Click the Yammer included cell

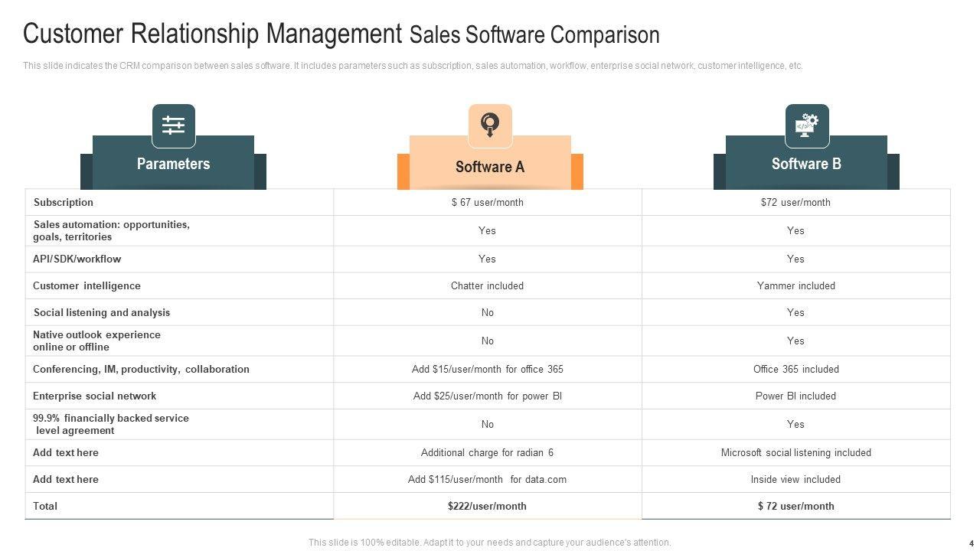pyautogui.click(x=795, y=285)
